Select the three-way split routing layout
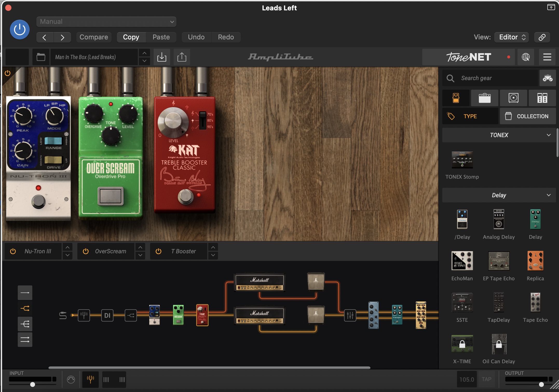Screen dimensions: 559x392 (25, 324)
